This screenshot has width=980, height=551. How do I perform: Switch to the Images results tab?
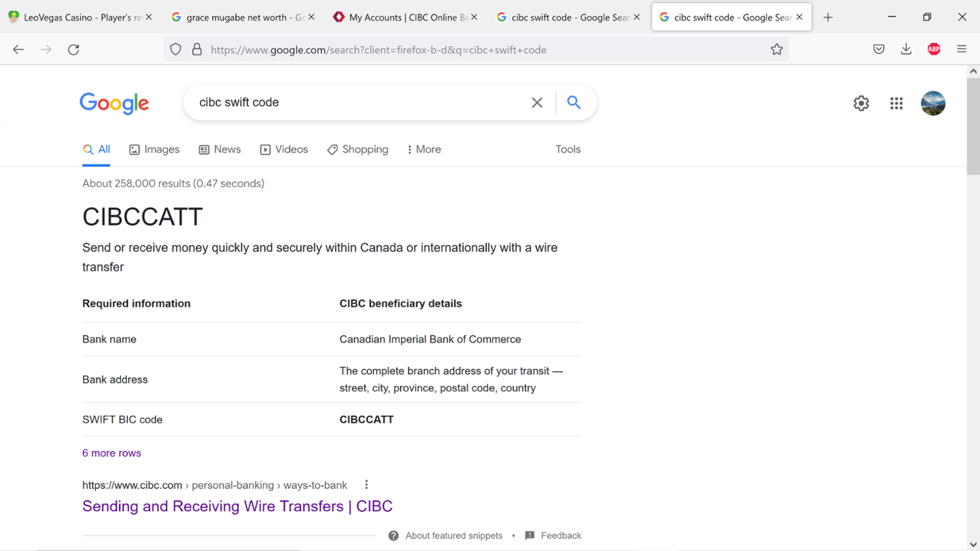(154, 150)
